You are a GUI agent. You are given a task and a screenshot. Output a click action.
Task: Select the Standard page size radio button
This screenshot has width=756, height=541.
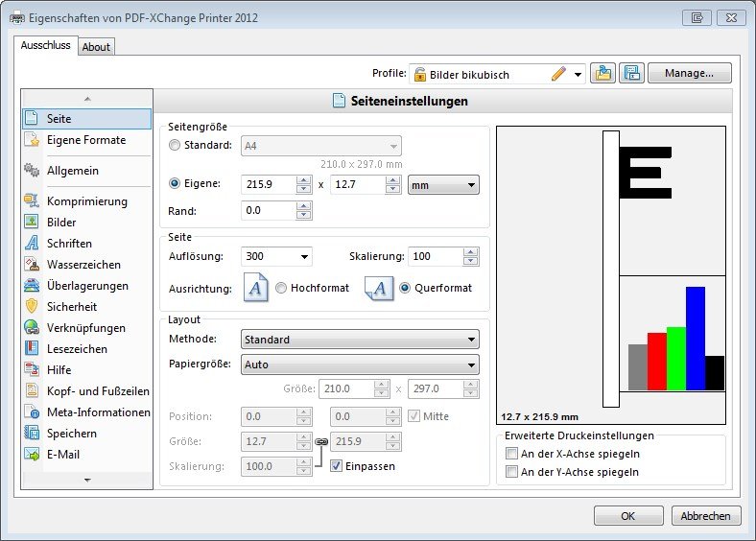tap(174, 146)
